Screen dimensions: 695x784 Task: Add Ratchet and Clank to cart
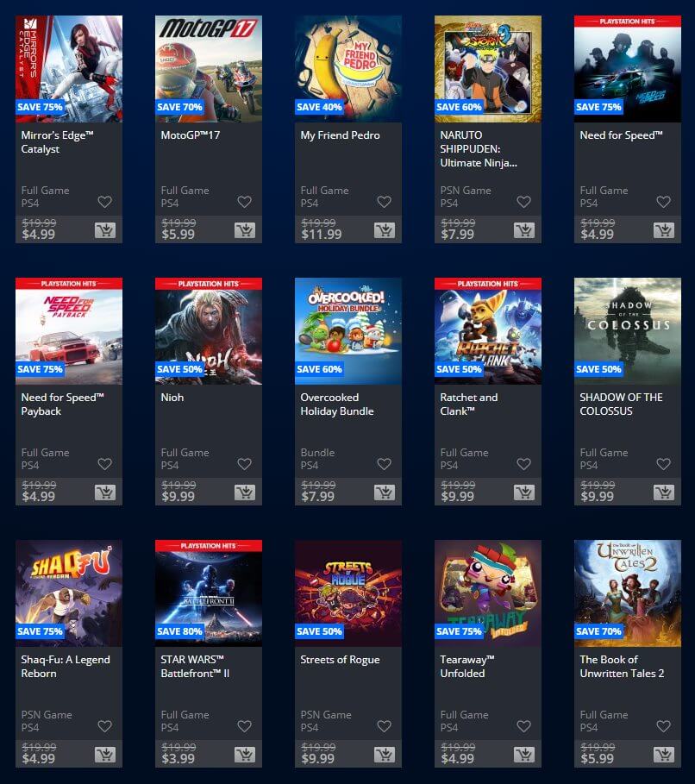(x=524, y=492)
